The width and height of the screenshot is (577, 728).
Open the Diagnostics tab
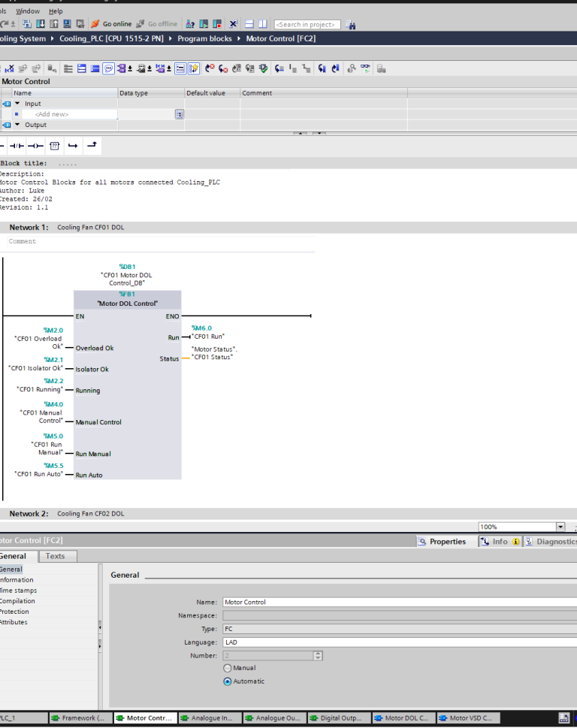tap(551, 542)
